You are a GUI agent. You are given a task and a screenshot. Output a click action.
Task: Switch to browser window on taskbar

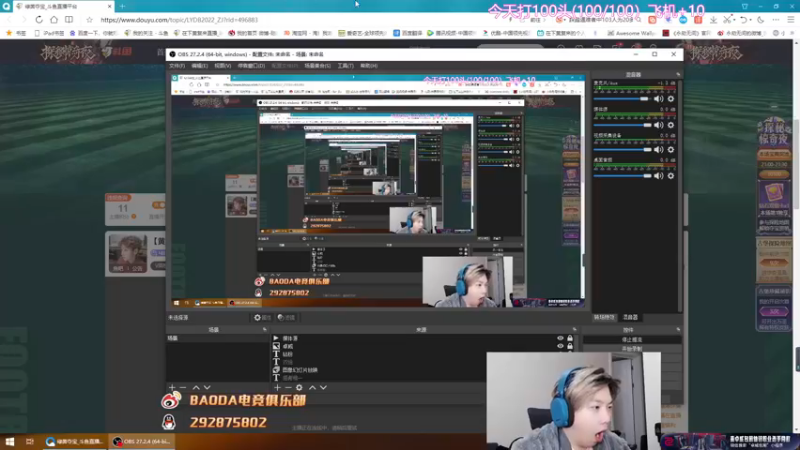tap(74, 441)
